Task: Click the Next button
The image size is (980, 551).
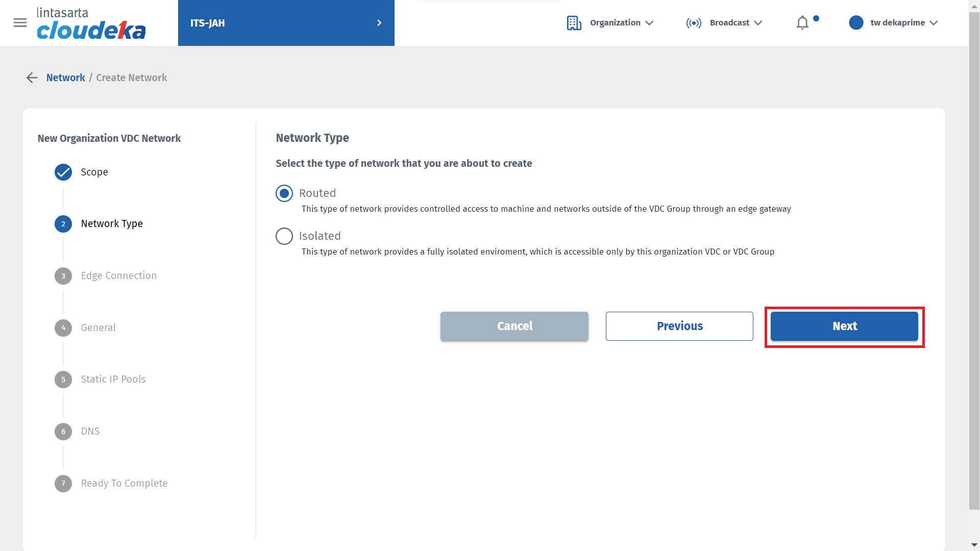Action: tap(844, 327)
